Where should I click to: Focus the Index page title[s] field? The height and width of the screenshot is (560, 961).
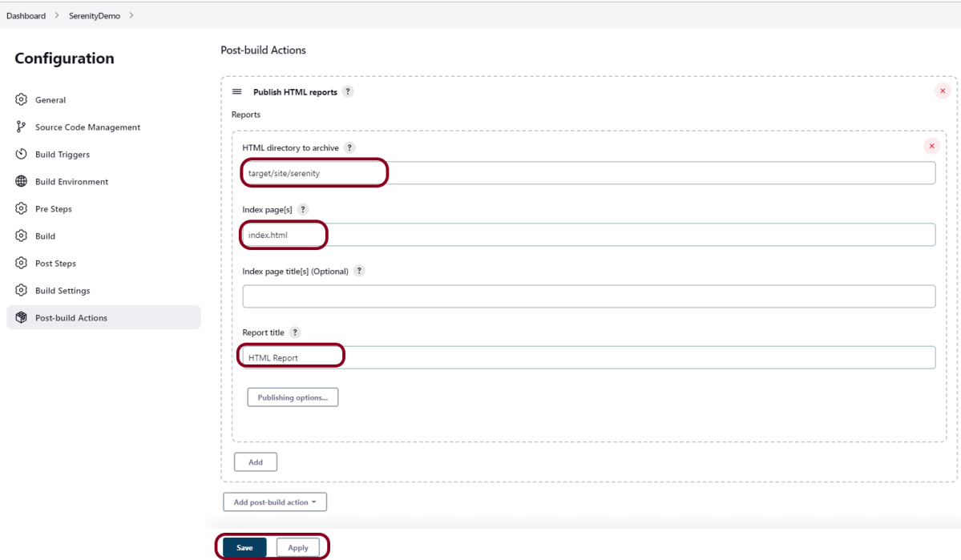point(588,296)
